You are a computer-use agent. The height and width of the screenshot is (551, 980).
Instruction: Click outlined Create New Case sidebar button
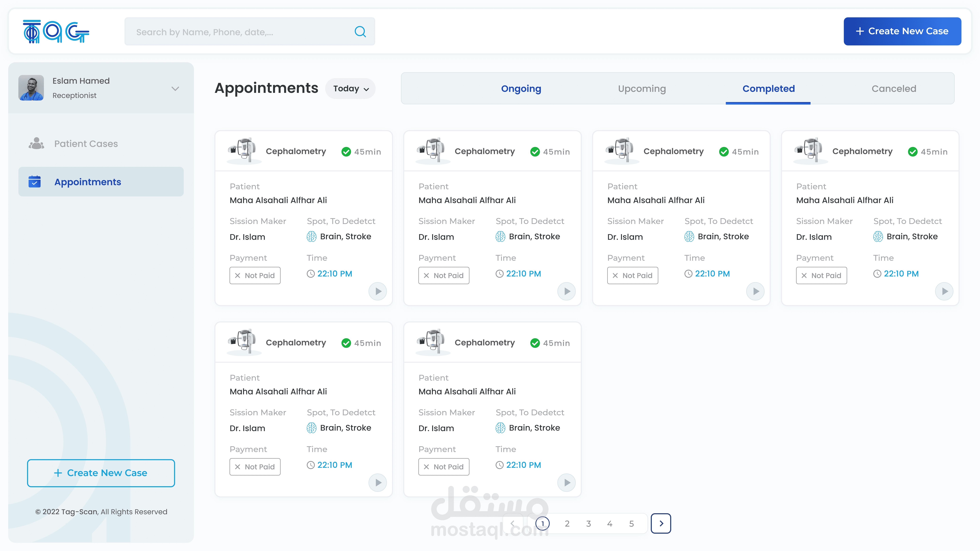(x=101, y=473)
